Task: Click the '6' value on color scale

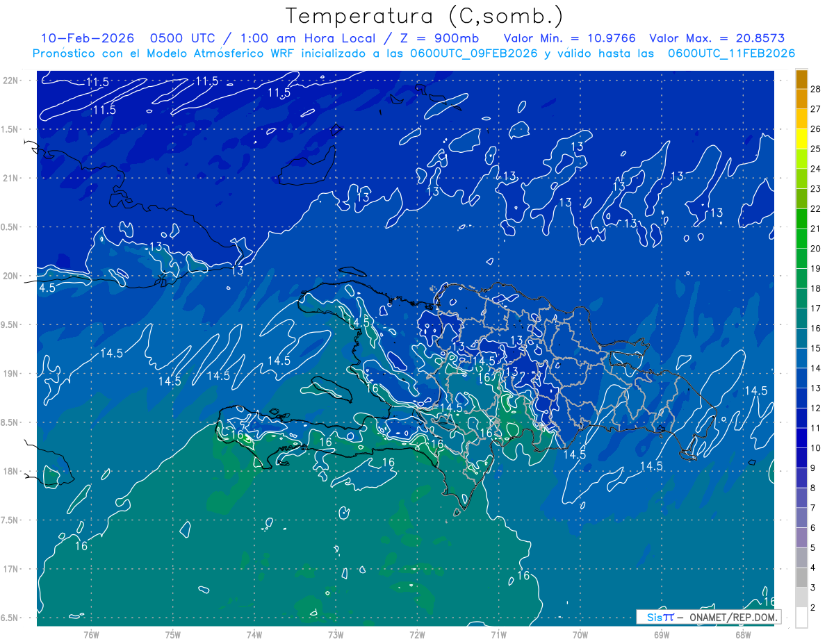Action: 813,528
